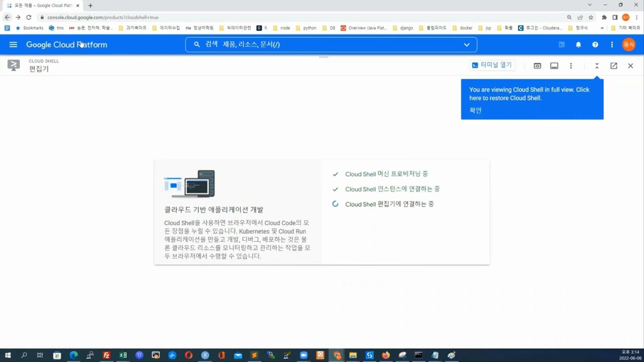Open the Chrome three-dot menu
The image size is (644, 362).
(x=637, y=17)
